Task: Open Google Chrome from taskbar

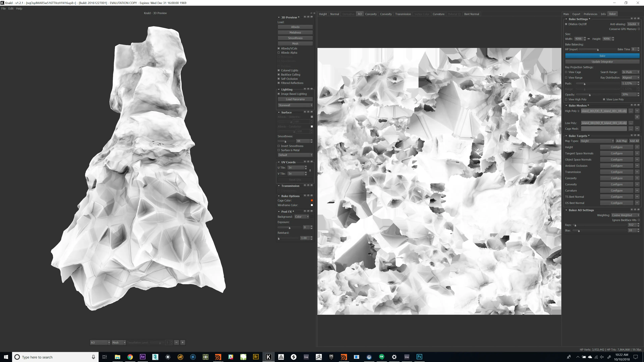Action: [x=130, y=357]
